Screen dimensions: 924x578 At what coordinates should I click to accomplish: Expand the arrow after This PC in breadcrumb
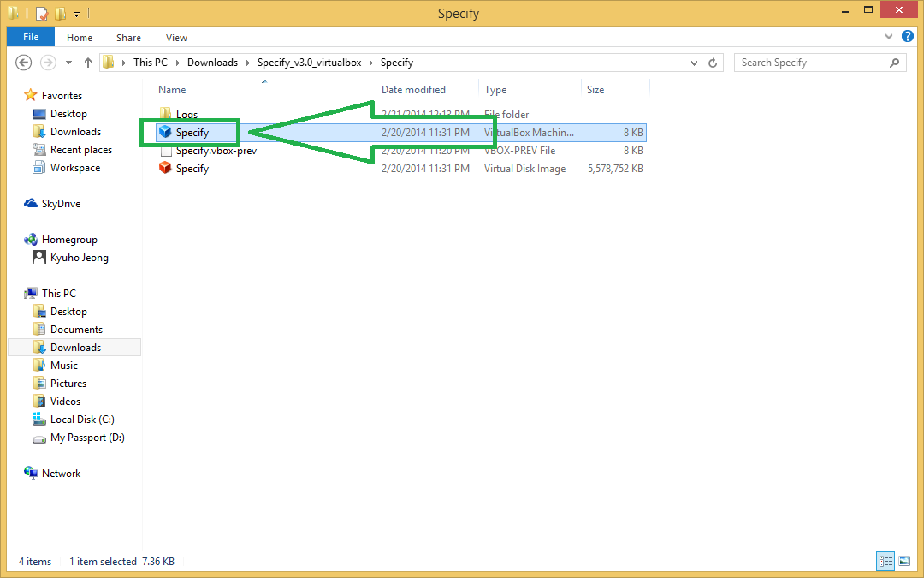[177, 63]
